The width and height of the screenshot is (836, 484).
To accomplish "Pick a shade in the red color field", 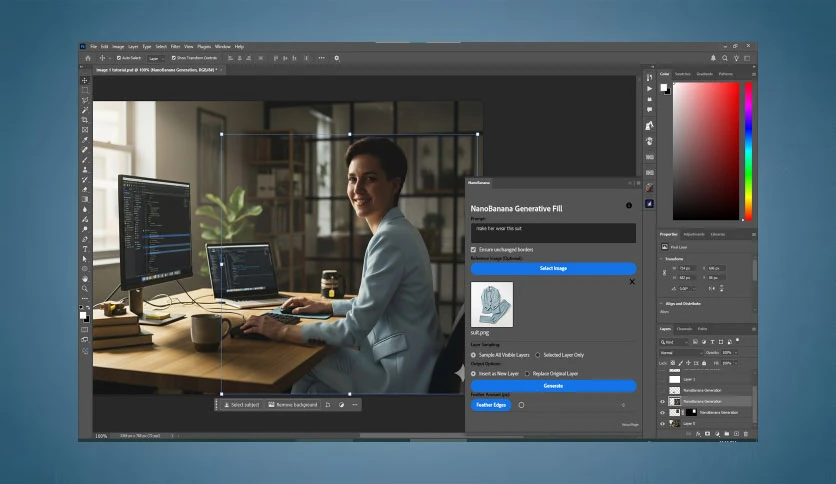I will [706, 151].
